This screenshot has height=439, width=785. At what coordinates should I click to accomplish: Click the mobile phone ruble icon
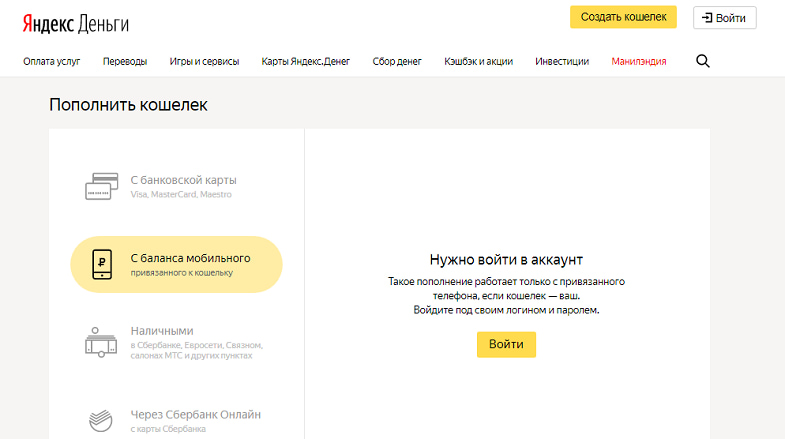tap(102, 264)
